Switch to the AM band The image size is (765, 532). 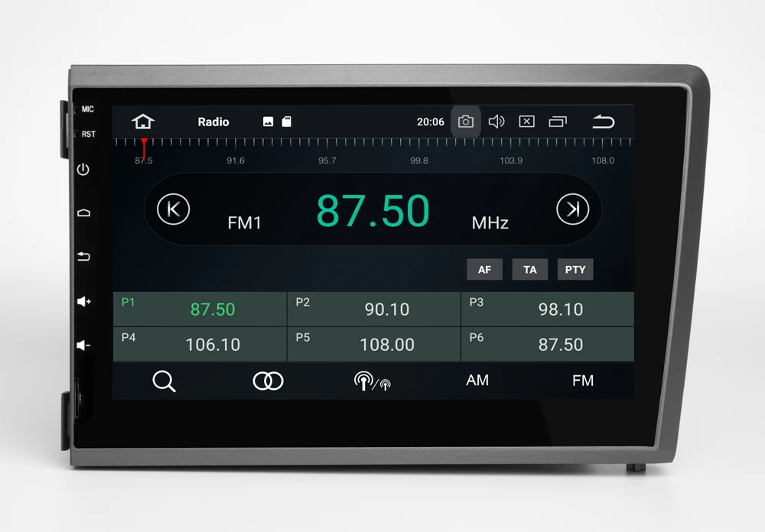[x=477, y=380]
